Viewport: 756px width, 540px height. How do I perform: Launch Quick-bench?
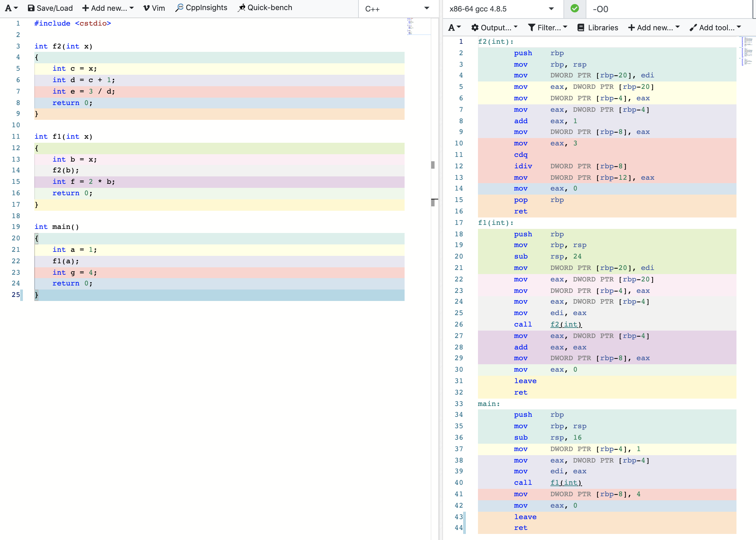[x=265, y=8]
